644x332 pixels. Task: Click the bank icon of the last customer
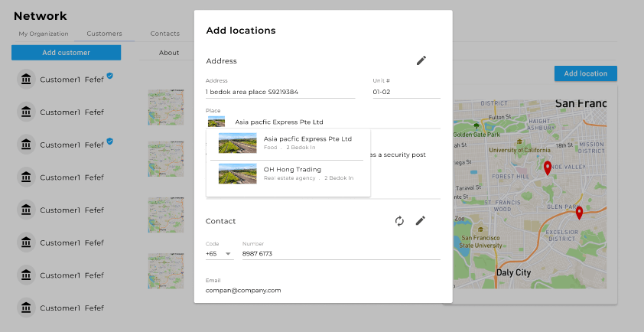pyautogui.click(x=26, y=308)
